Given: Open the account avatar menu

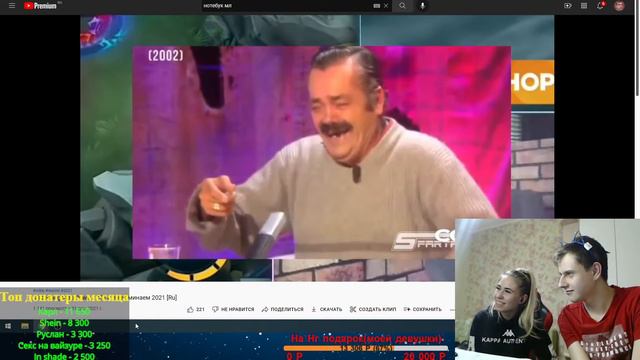Looking at the screenshot, I should (619, 6).
